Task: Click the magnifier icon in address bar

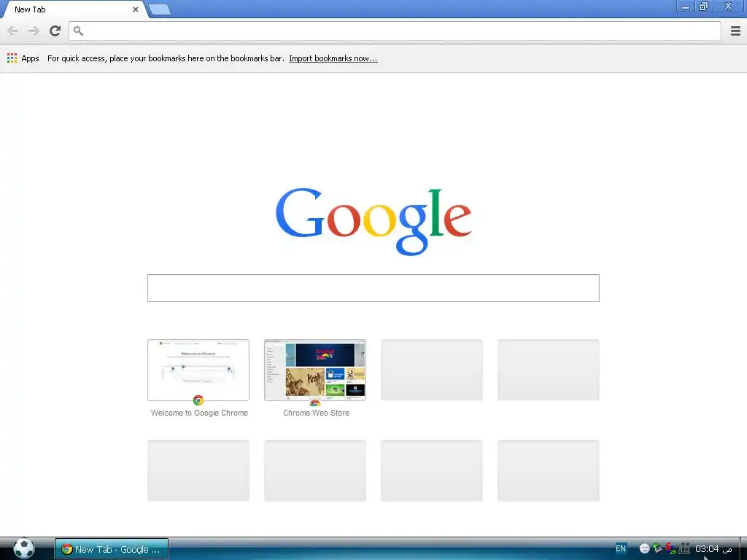Action: [79, 31]
